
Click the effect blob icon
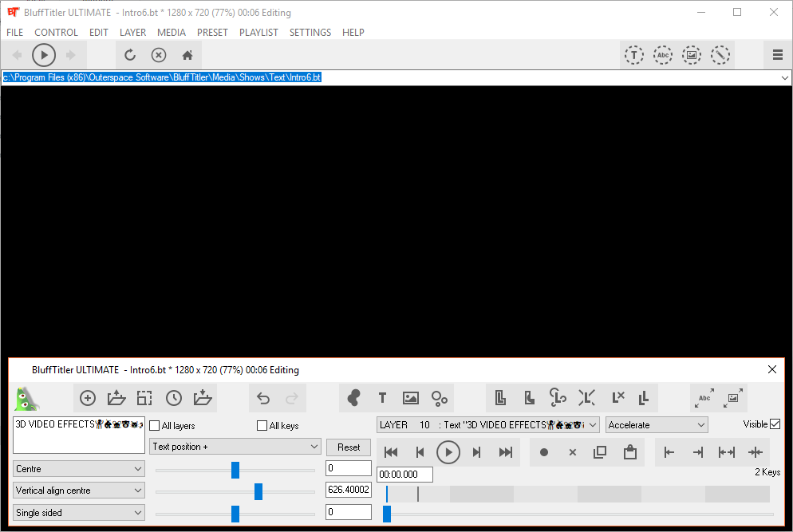353,399
